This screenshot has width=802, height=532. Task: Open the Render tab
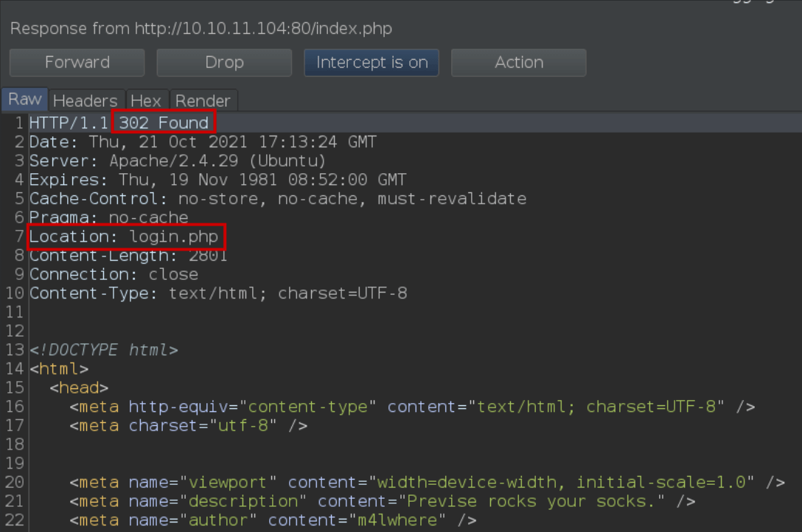pyautogui.click(x=203, y=101)
